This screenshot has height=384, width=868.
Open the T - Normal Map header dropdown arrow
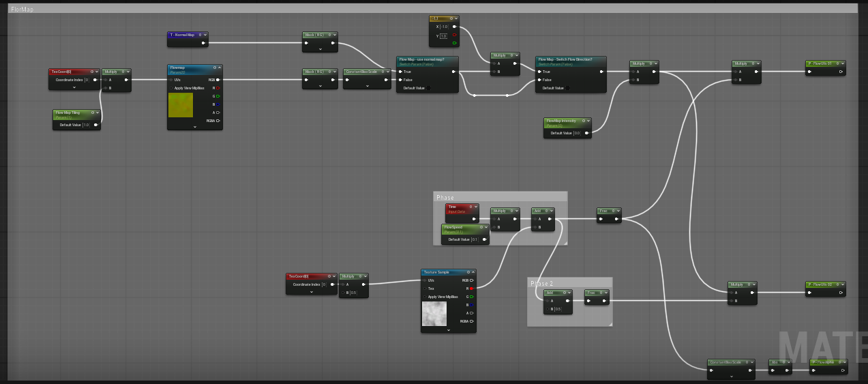205,35
